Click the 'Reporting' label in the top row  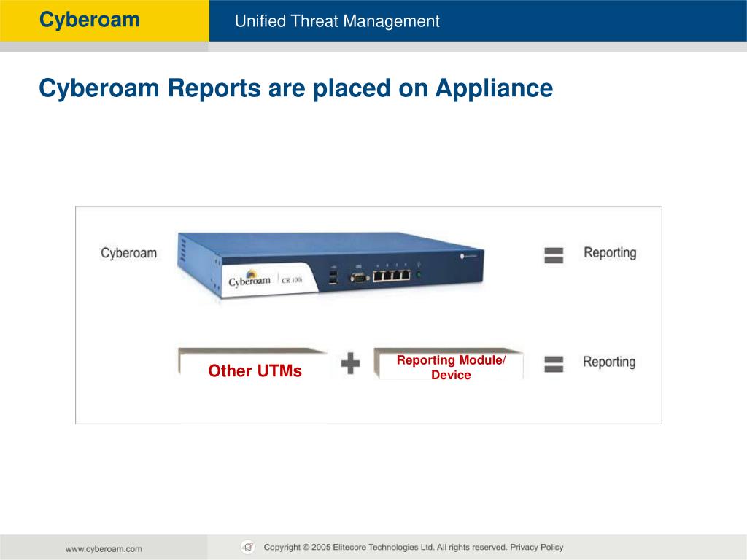[x=610, y=253]
